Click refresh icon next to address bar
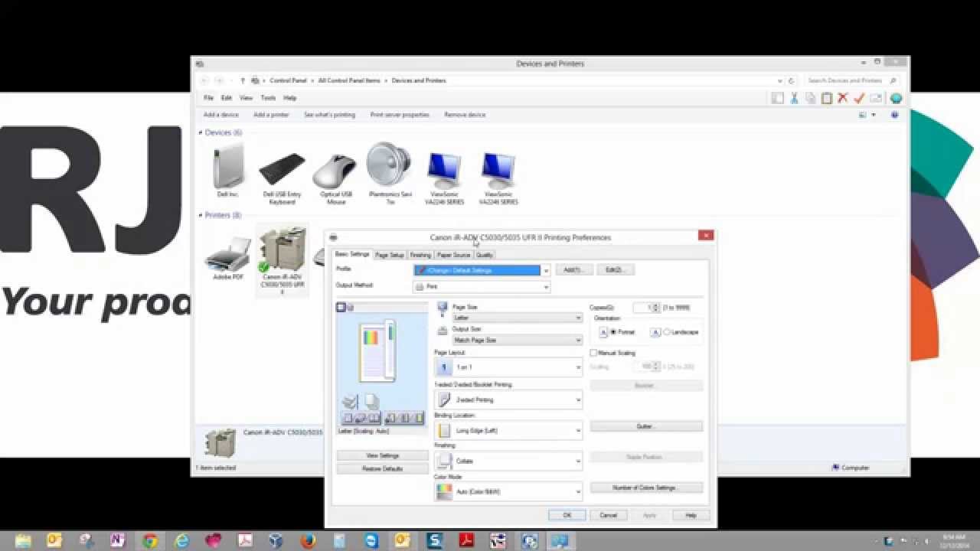The image size is (980, 551). point(792,80)
